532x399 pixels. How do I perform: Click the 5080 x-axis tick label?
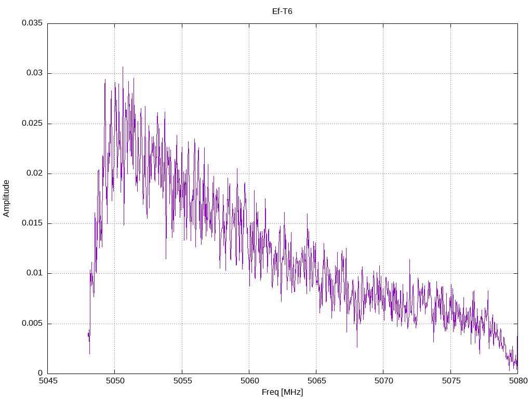pyautogui.click(x=518, y=381)
